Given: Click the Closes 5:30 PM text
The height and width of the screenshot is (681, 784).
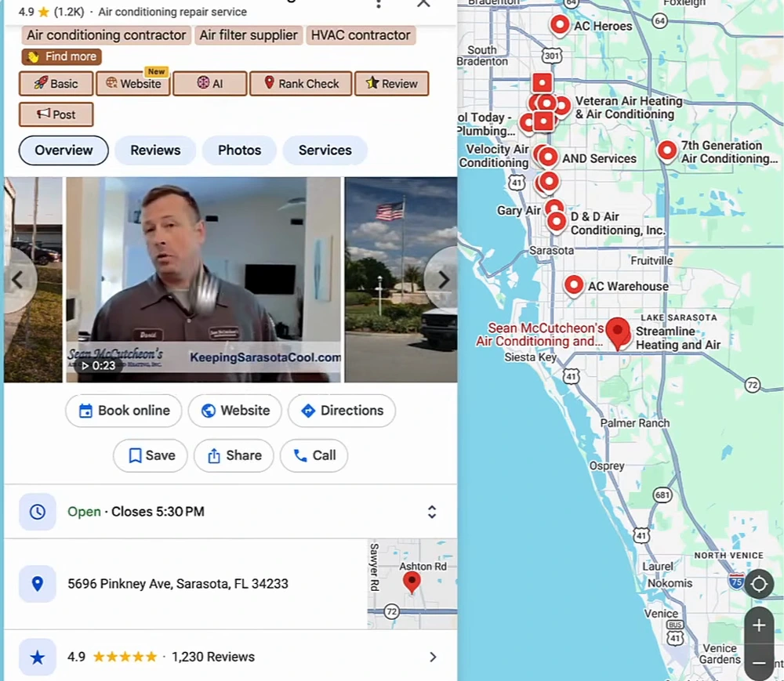Looking at the screenshot, I should pos(158,512).
